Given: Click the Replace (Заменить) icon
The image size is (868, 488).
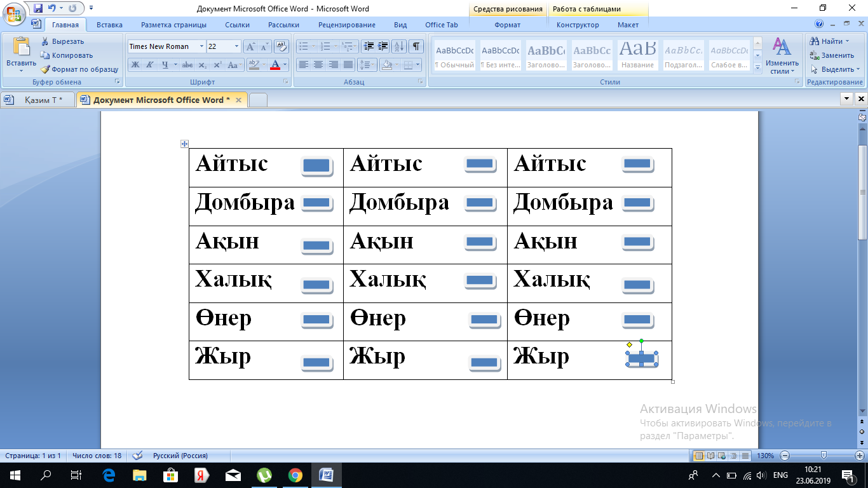Looking at the screenshot, I should (814, 55).
